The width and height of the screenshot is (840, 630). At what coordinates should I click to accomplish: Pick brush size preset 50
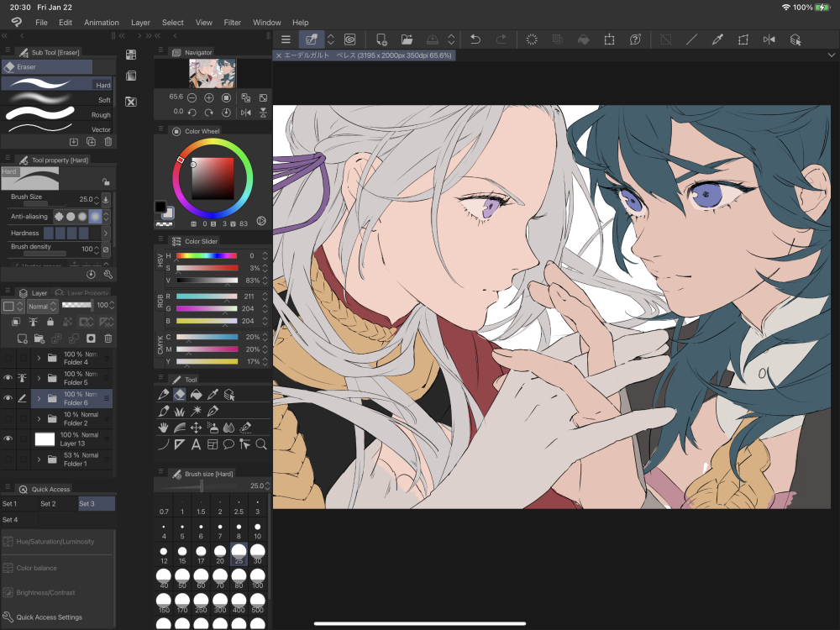tap(182, 578)
